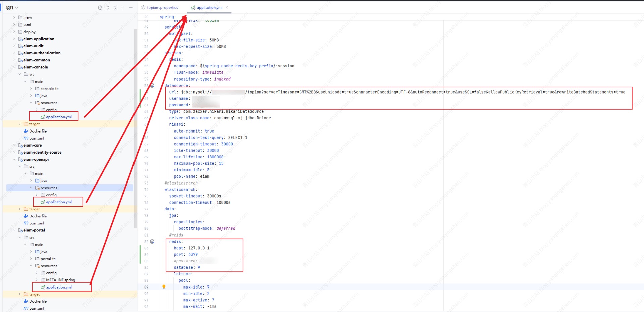This screenshot has height=312, width=644.
Task: Collapse the eiam-console module chevron
Action: [14, 67]
